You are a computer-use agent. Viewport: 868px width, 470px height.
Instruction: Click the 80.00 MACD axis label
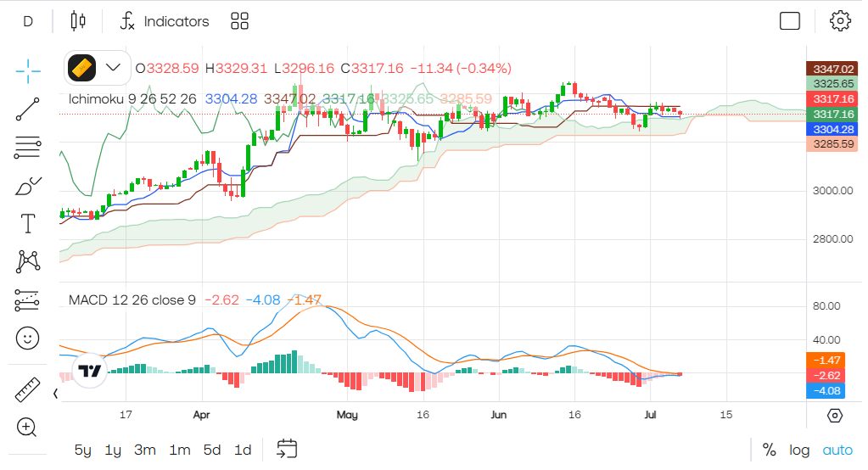tap(826, 306)
